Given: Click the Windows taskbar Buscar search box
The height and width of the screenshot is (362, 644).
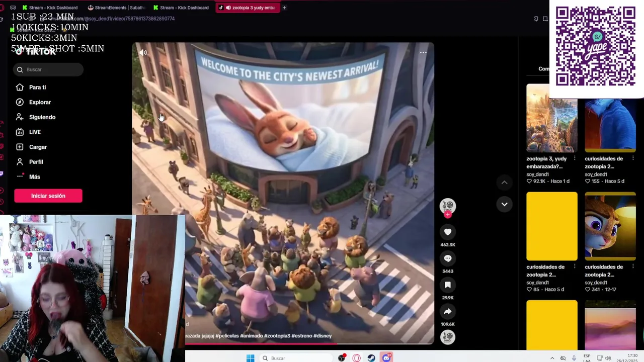Looking at the screenshot, I should (296, 358).
